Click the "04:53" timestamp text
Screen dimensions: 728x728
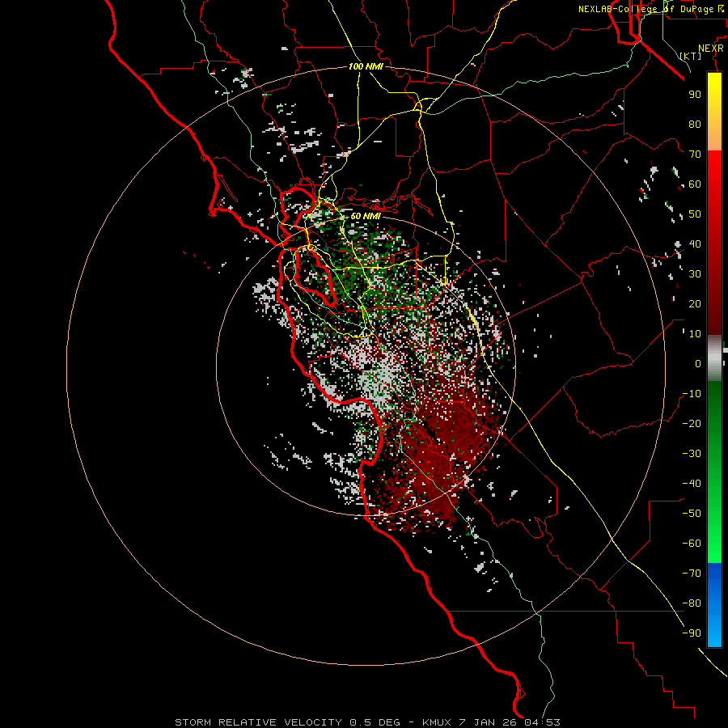[x=542, y=722]
